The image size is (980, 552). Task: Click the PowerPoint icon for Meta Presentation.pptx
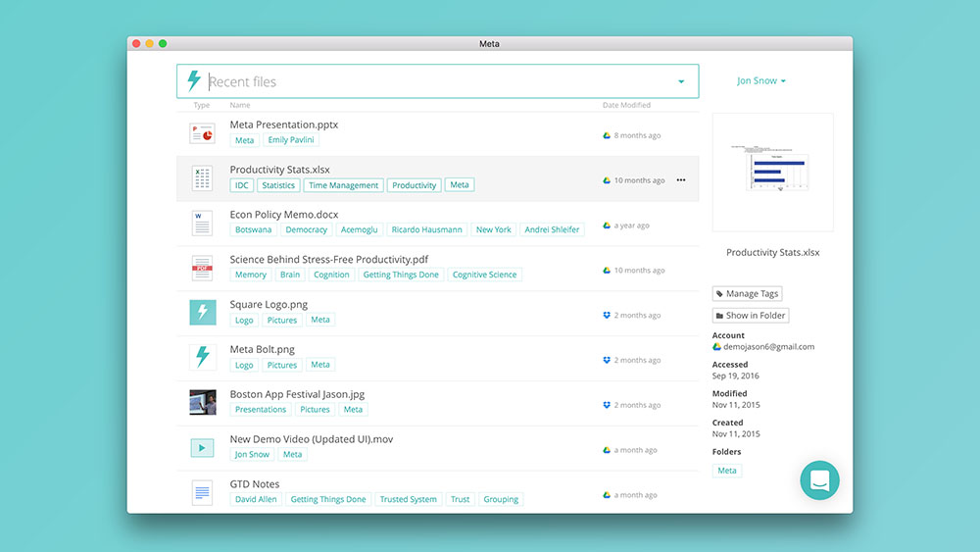pyautogui.click(x=202, y=133)
